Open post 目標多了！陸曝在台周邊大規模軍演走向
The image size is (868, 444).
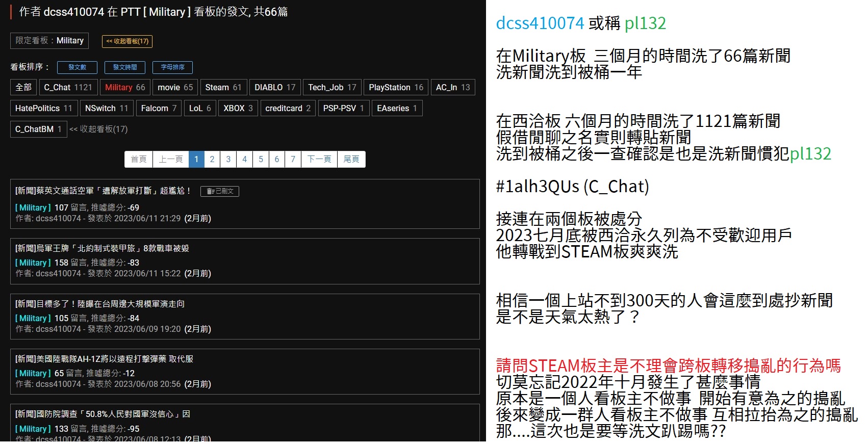click(x=100, y=304)
